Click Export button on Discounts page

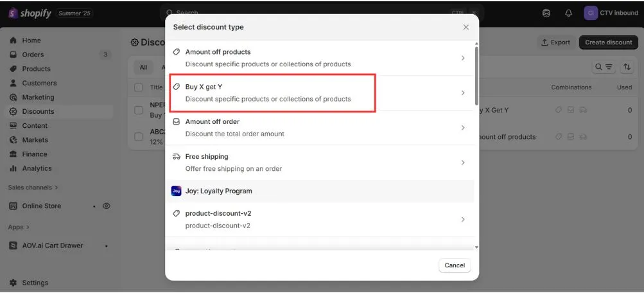coord(556,42)
